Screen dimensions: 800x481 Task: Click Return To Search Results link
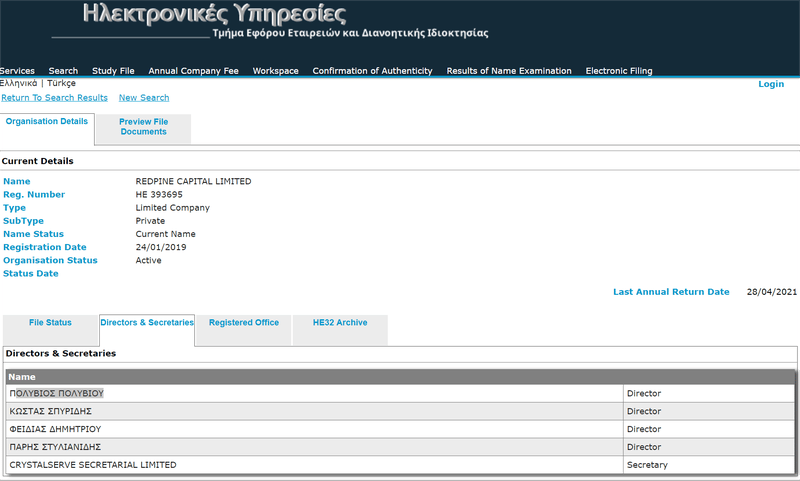coord(55,97)
